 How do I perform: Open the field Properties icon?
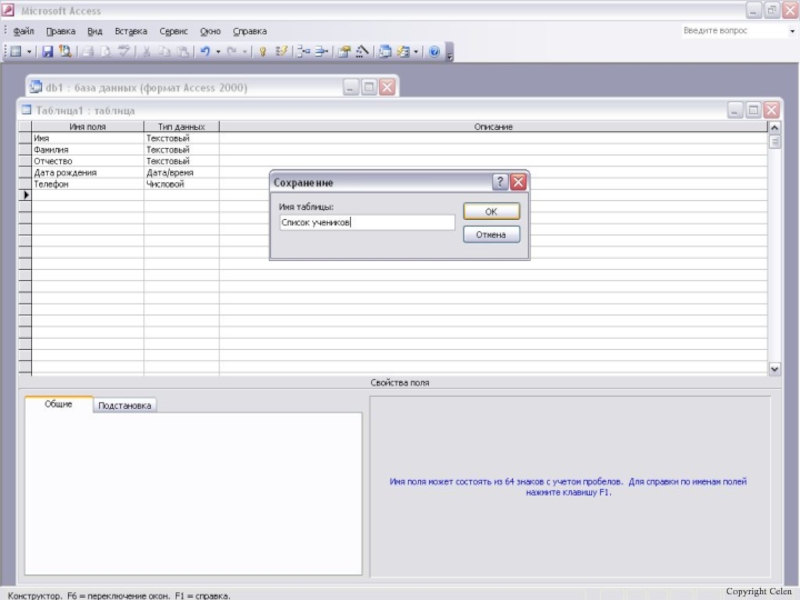(x=345, y=51)
